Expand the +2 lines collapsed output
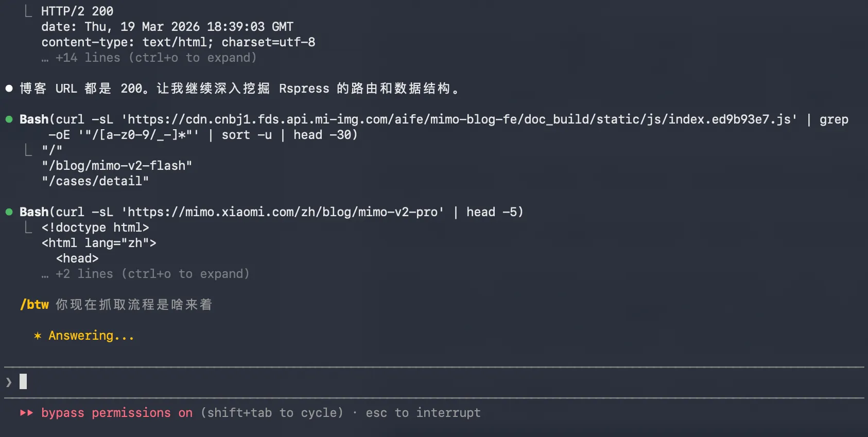The width and height of the screenshot is (868, 437). [152, 274]
